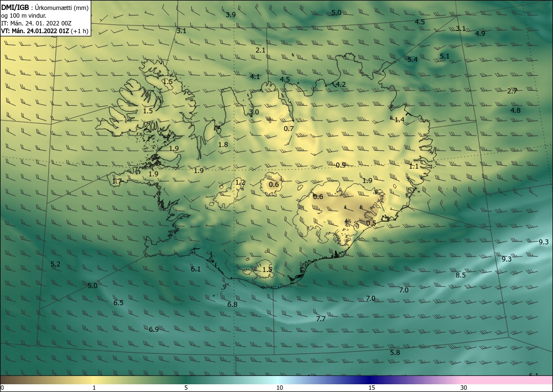Select the 0.9 value label
The image size is (553, 392).
point(341,165)
